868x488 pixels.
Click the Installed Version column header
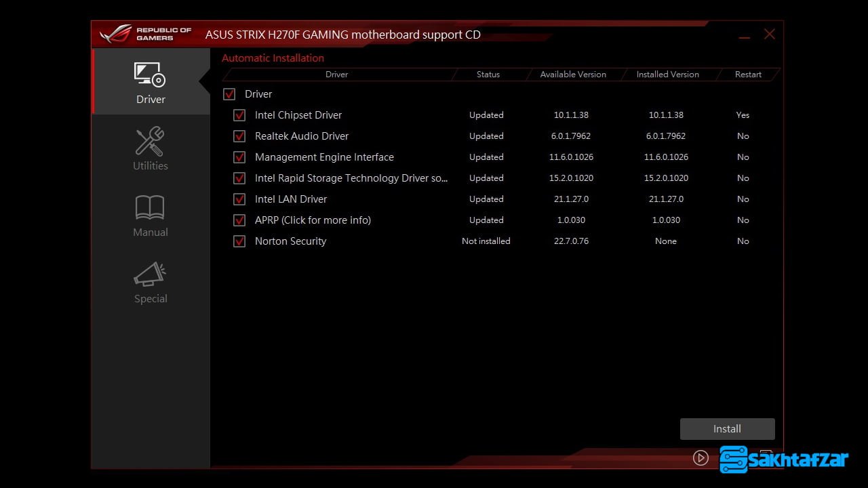tap(667, 75)
